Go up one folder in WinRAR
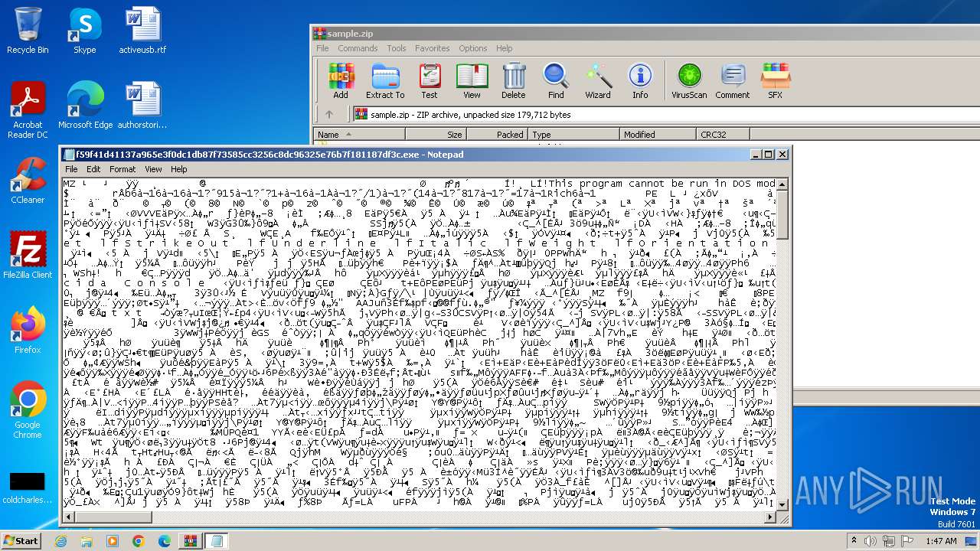 tap(329, 115)
